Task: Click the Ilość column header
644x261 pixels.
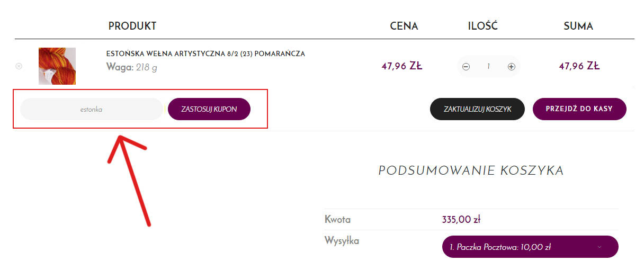Action: pyautogui.click(x=483, y=26)
